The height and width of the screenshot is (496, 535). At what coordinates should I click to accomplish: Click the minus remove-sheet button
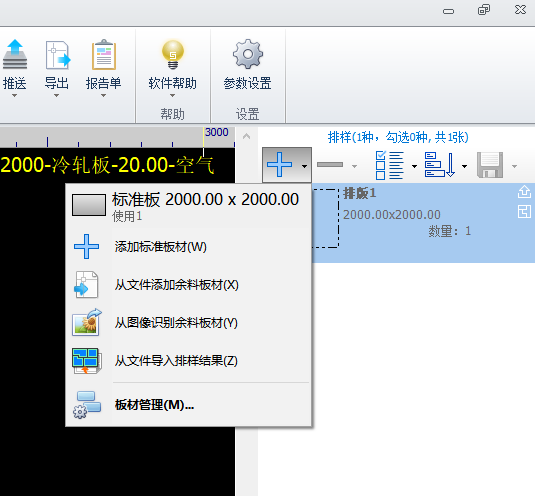[x=330, y=165]
